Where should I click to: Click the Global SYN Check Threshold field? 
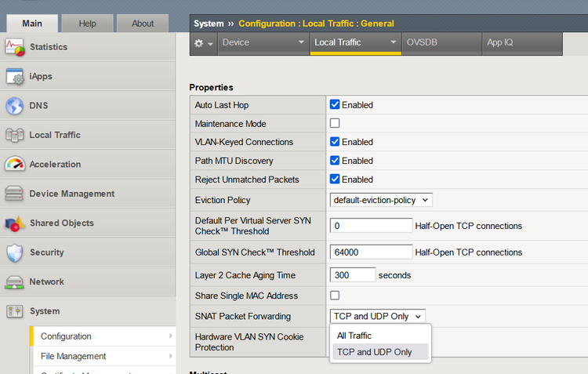371,252
